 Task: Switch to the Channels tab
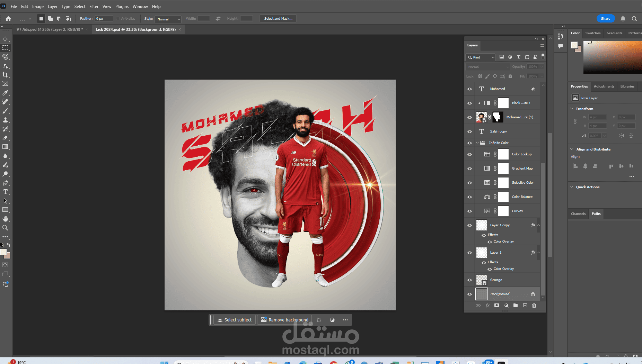578,214
